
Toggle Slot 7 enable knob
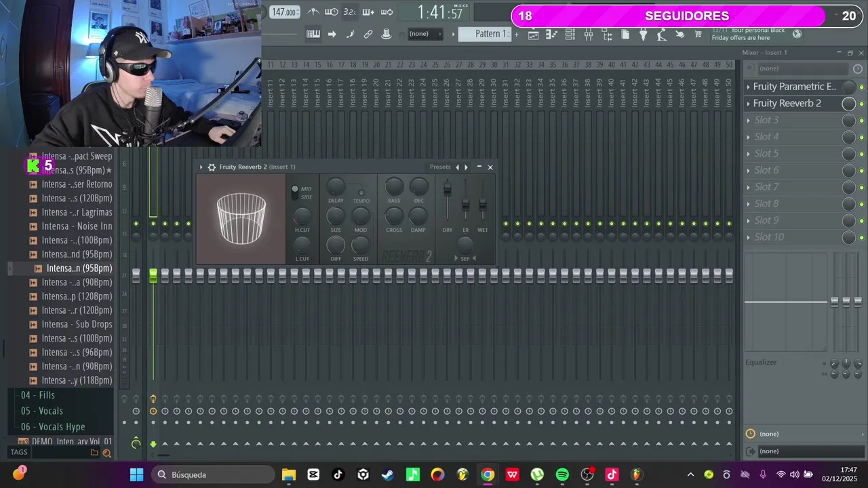point(848,187)
